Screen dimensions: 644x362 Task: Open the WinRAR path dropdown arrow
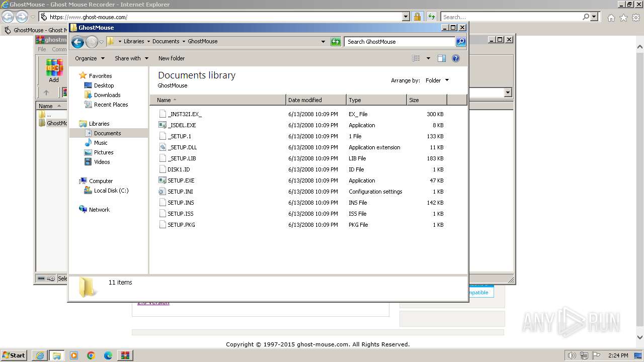tap(508, 93)
